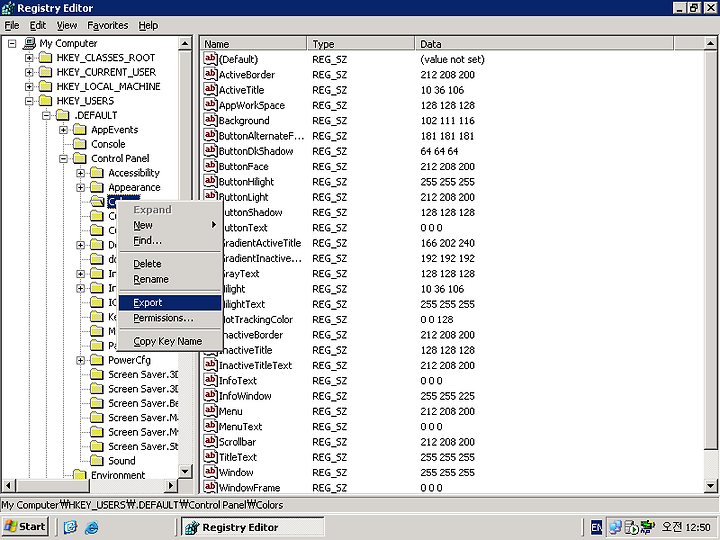This screenshot has width=720, height=540.
Task: Open the New submenu in context menu
Action: [170, 225]
